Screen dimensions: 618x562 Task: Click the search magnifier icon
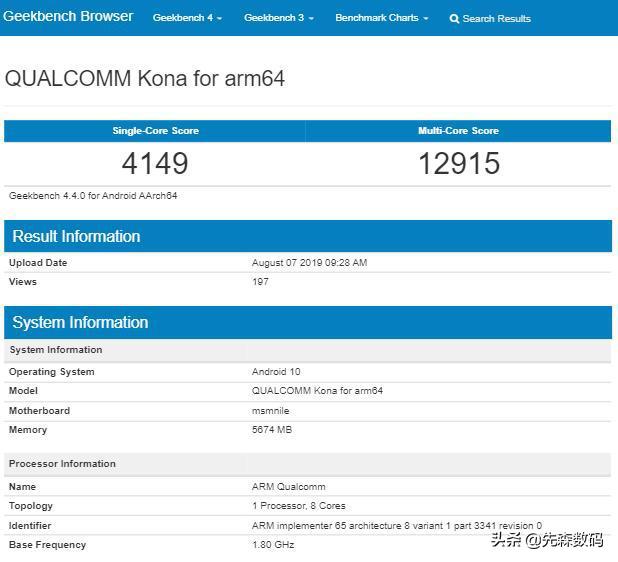pyautogui.click(x=454, y=19)
